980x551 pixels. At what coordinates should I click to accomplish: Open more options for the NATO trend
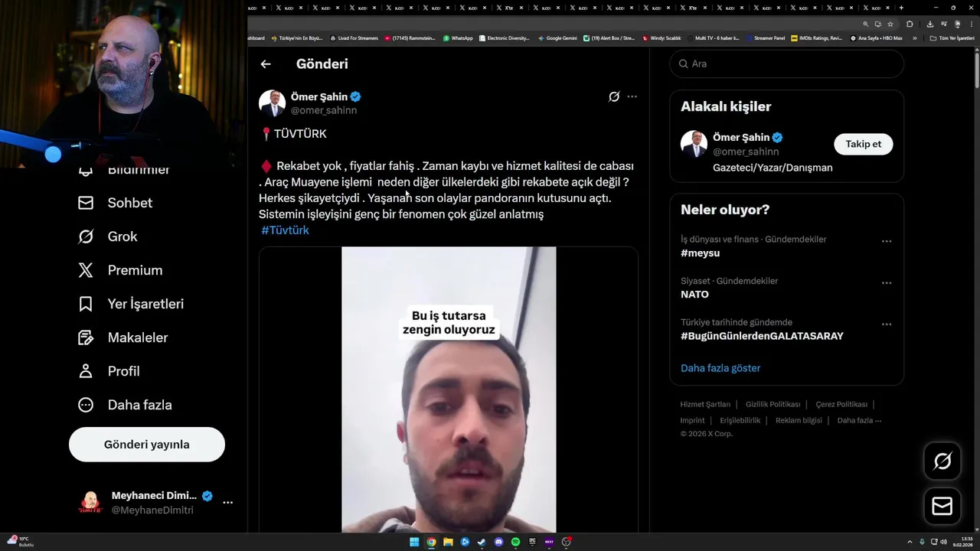click(887, 282)
